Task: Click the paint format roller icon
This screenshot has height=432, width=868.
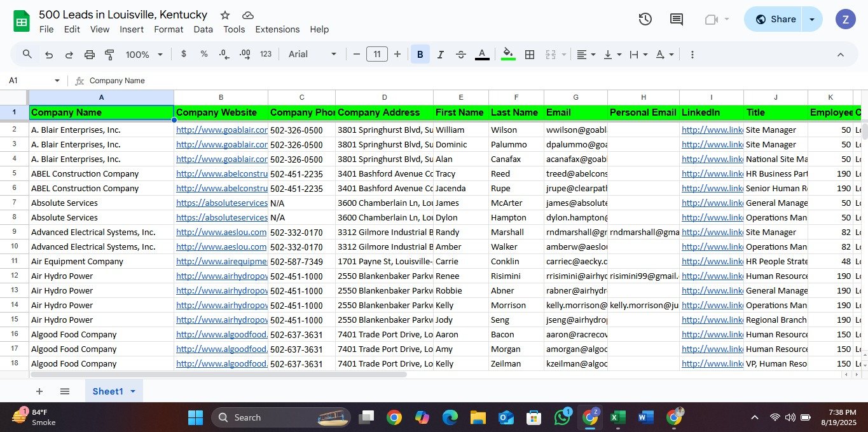Action: 109,55
